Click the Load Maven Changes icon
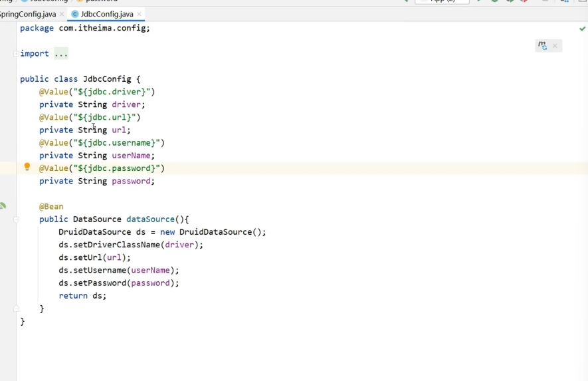This screenshot has width=588, height=381. tap(543, 45)
